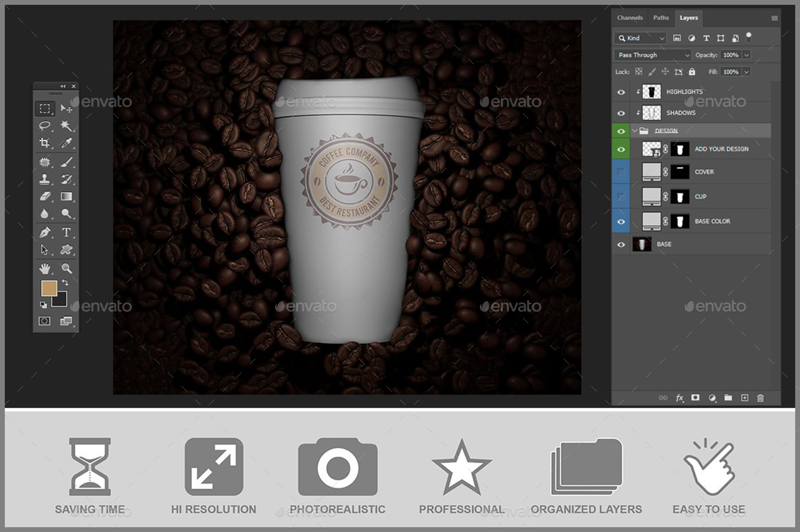The width and height of the screenshot is (800, 532).
Task: Hide the SHADOWS layer
Action: coord(621,113)
